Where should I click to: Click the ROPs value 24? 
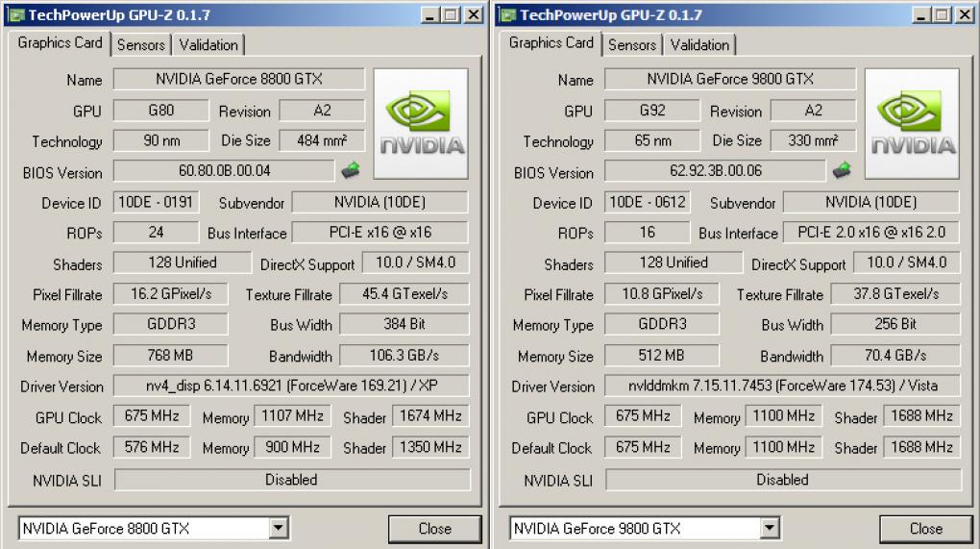156,233
